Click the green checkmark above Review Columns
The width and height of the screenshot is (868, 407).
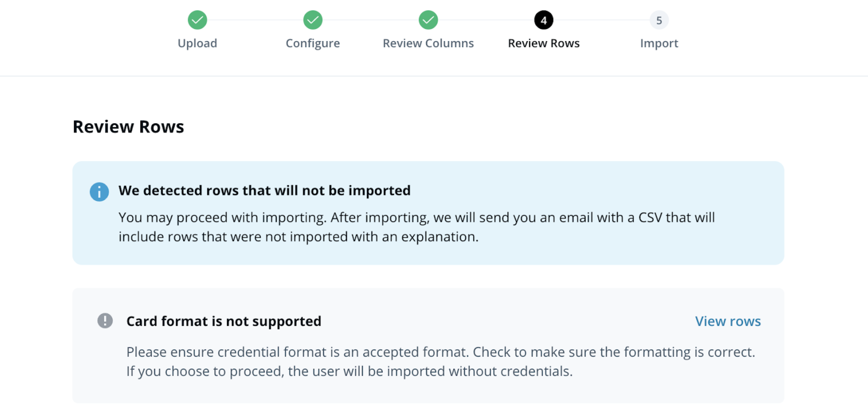click(x=428, y=20)
